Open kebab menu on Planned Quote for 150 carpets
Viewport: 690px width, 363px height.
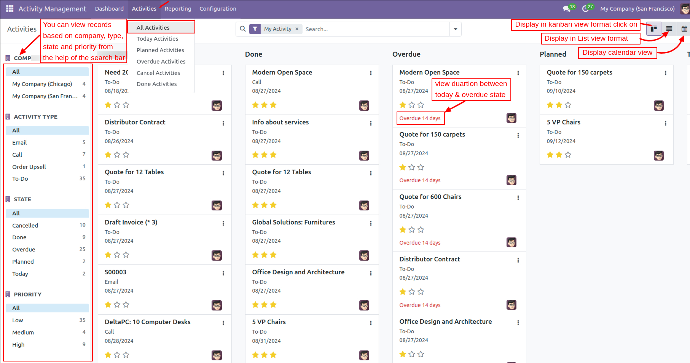pos(665,73)
